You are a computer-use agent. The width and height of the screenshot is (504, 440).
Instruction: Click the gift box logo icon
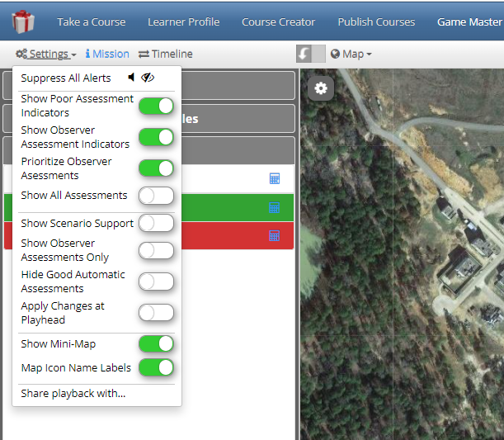pyautogui.click(x=23, y=21)
